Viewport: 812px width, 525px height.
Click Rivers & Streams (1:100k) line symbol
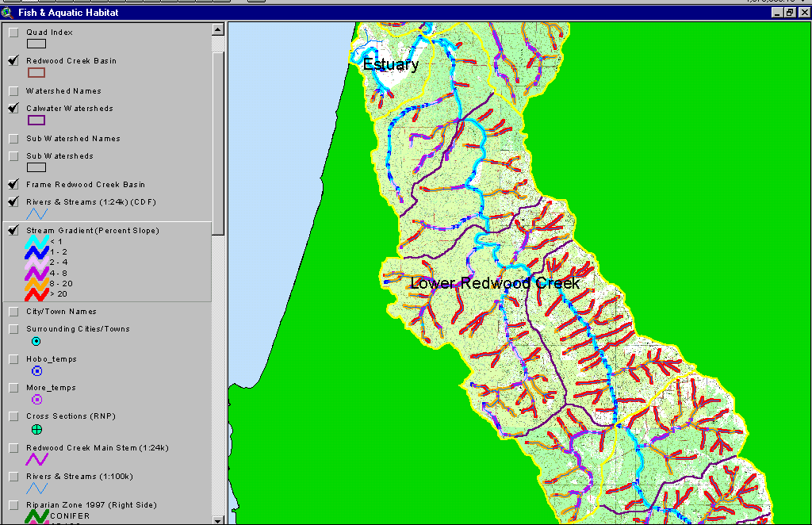[x=36, y=489]
